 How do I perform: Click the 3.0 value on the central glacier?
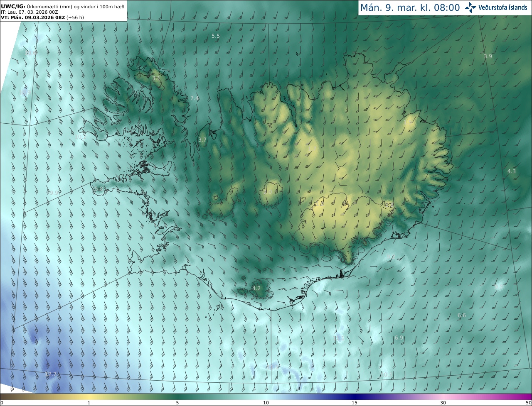[268, 192]
